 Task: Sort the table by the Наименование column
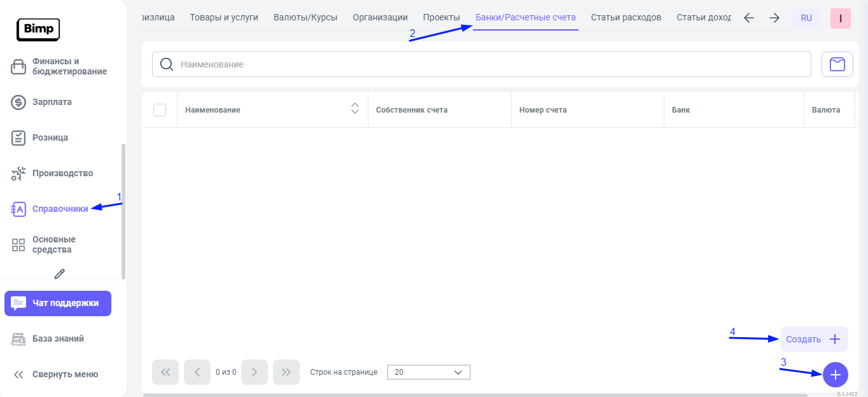[355, 109]
